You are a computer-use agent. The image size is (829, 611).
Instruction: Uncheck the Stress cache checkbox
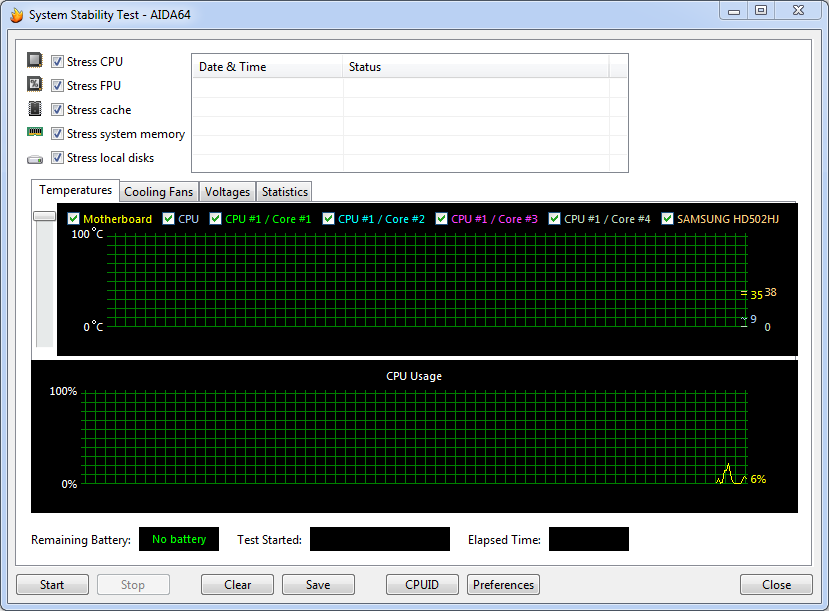tap(57, 110)
